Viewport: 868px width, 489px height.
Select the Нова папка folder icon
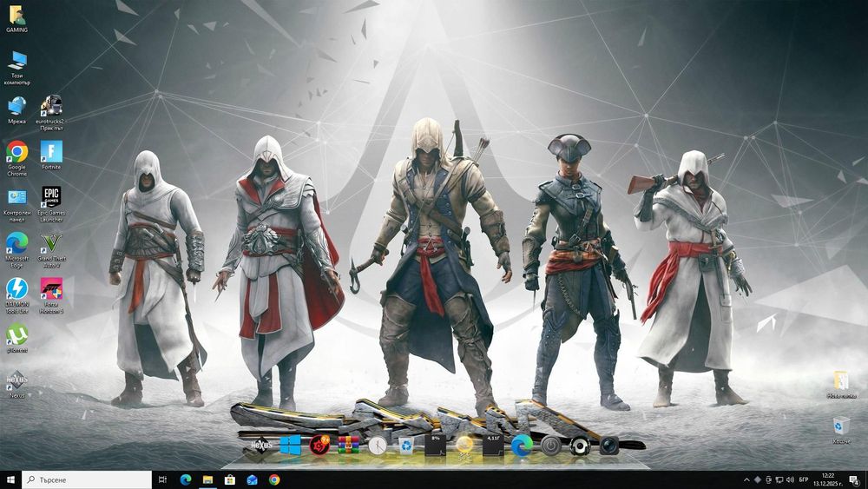841,385
